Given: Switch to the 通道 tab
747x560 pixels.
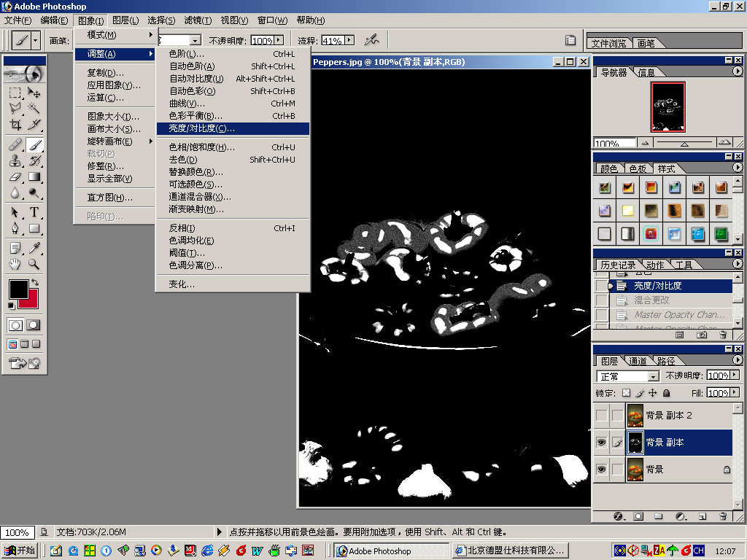Looking at the screenshot, I should 638,361.
